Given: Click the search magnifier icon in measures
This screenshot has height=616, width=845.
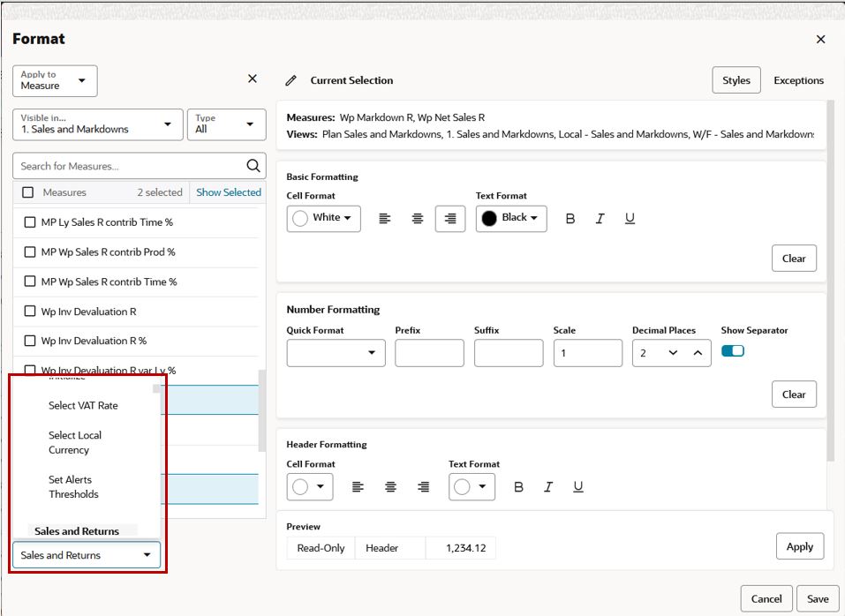Looking at the screenshot, I should (253, 166).
